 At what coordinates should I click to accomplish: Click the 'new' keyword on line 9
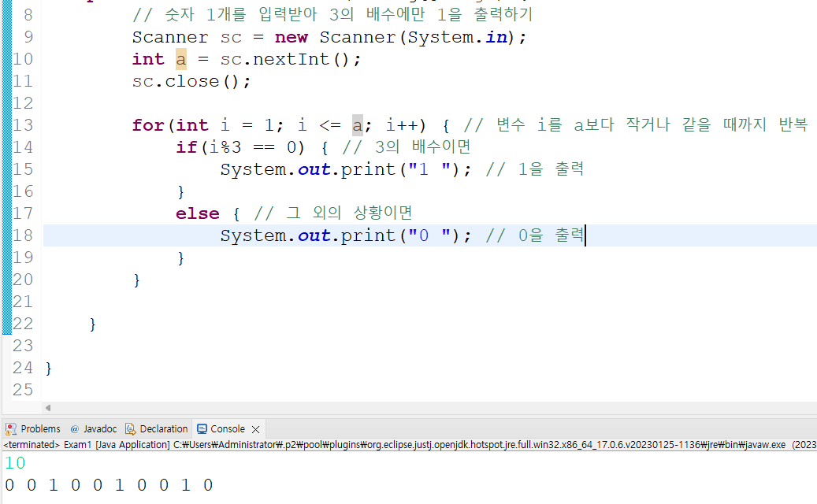tap(292, 38)
